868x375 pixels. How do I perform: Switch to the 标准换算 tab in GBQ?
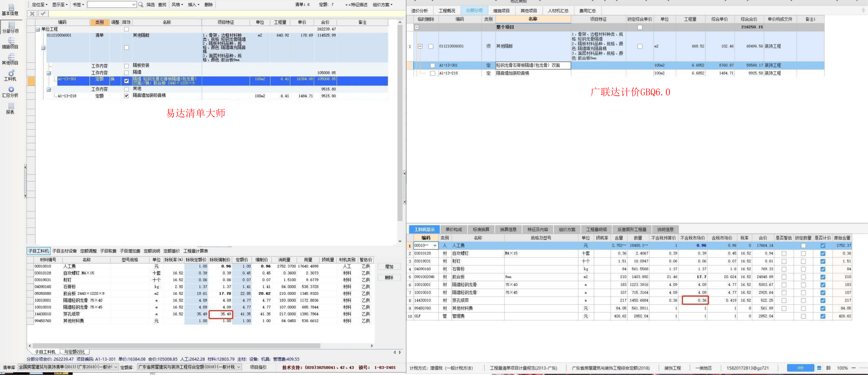click(x=481, y=230)
